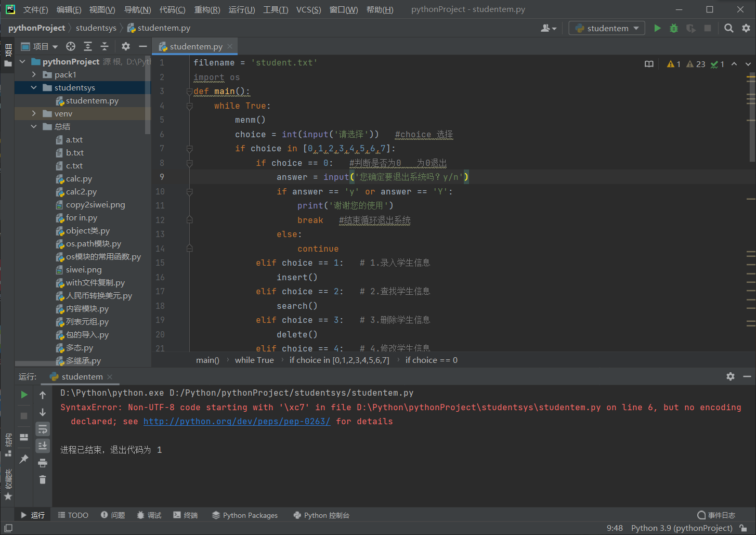Toggle soft-wrap in Run console
756x535 pixels.
(x=43, y=429)
